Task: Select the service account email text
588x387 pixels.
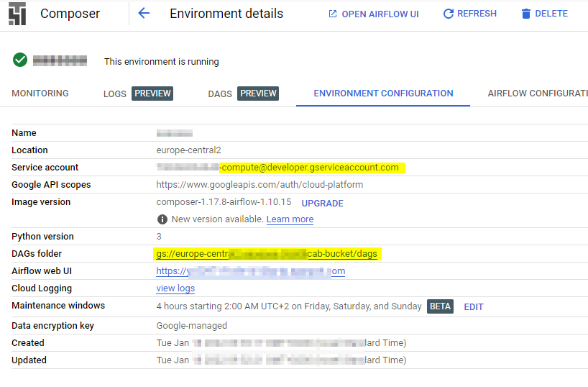Action: [277, 168]
